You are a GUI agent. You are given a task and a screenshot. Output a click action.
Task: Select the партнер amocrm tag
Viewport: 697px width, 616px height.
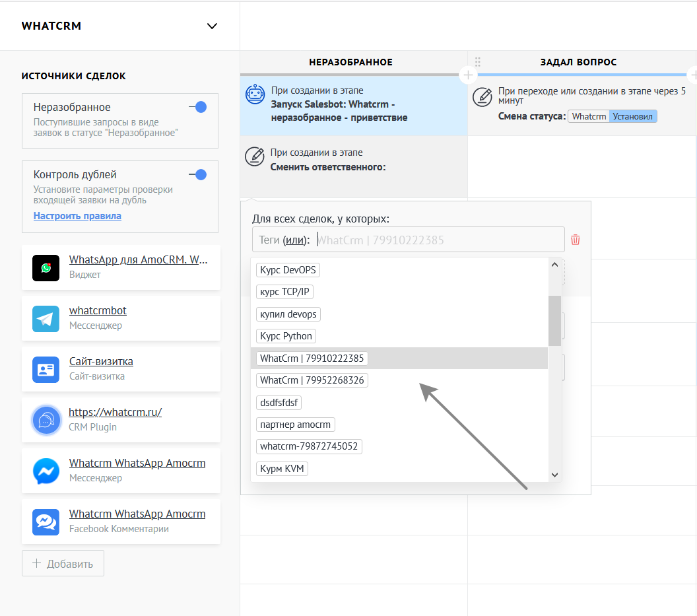[295, 425]
